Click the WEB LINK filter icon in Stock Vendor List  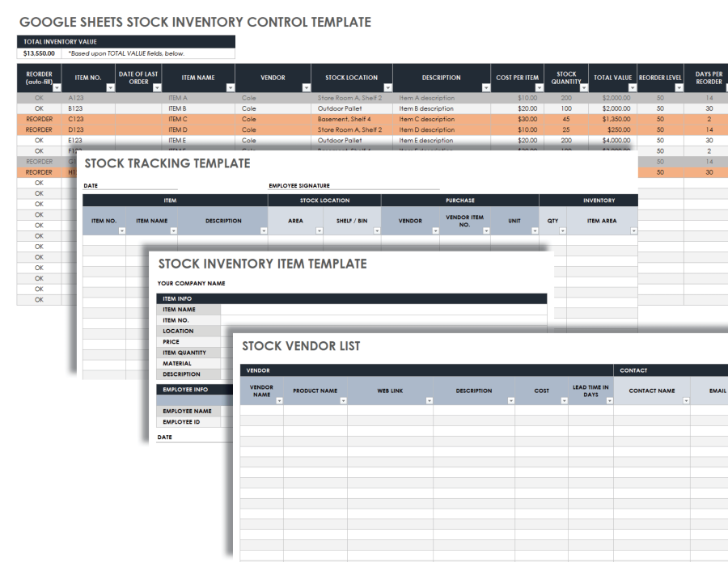pyautogui.click(x=428, y=401)
